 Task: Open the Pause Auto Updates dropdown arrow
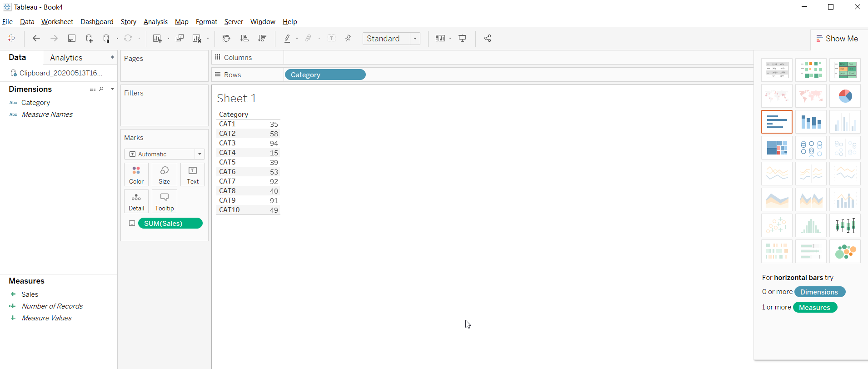click(x=117, y=39)
